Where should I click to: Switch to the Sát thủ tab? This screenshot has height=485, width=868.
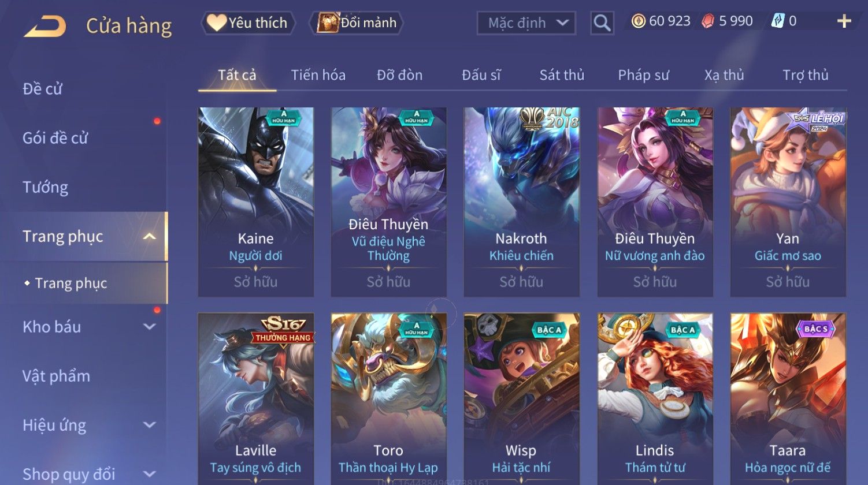coord(562,75)
